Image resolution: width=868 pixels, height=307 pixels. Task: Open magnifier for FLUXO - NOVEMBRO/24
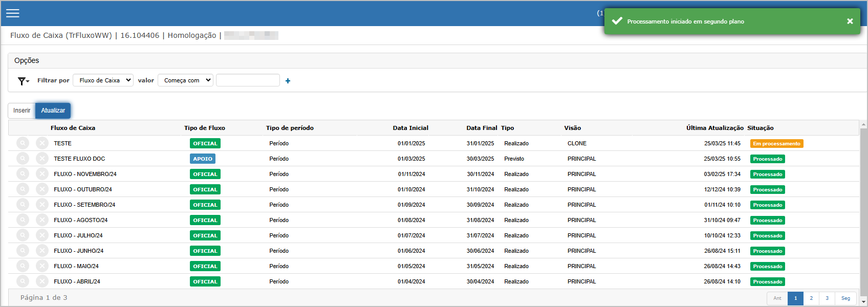click(x=23, y=174)
